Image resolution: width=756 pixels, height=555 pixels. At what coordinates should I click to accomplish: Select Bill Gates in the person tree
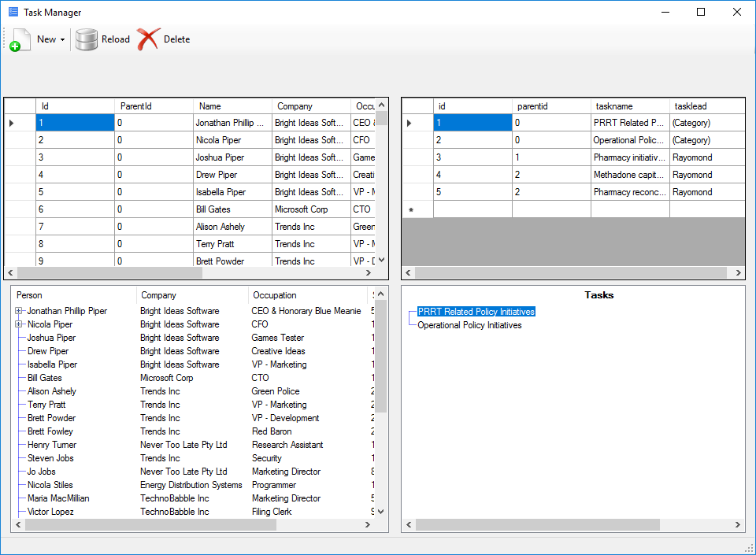(44, 378)
